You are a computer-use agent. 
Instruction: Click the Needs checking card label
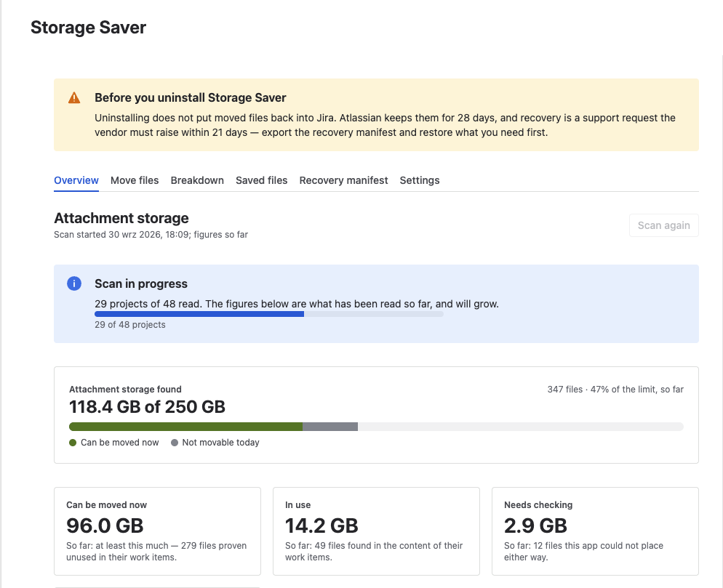coord(538,505)
